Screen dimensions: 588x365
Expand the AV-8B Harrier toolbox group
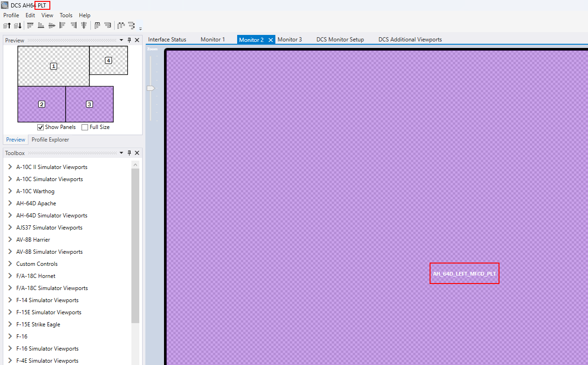click(10, 239)
